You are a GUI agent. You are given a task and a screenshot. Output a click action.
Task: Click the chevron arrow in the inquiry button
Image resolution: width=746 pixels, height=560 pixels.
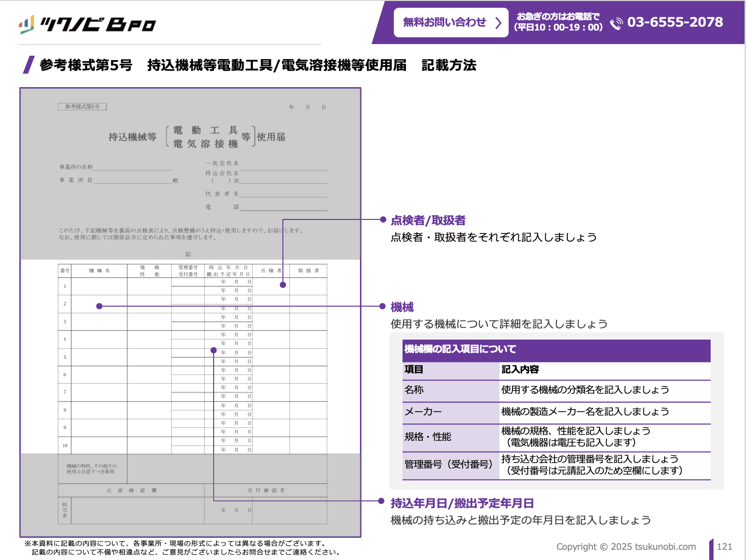pos(498,22)
